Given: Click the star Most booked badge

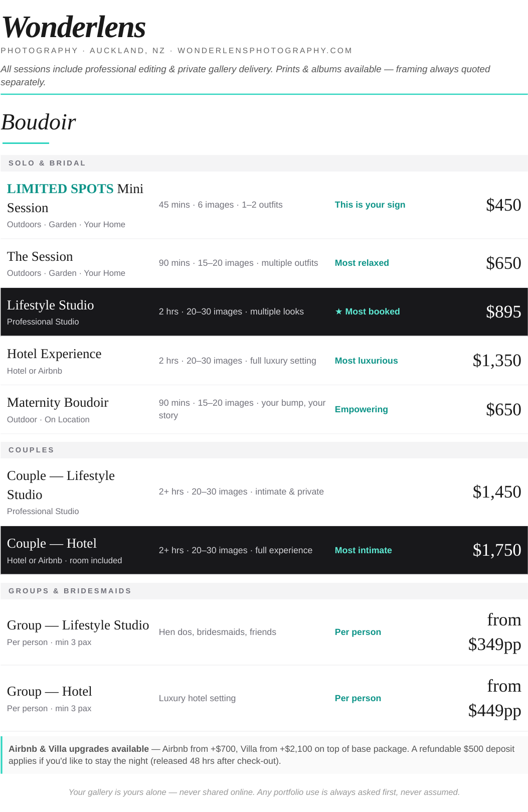Looking at the screenshot, I should (368, 311).
